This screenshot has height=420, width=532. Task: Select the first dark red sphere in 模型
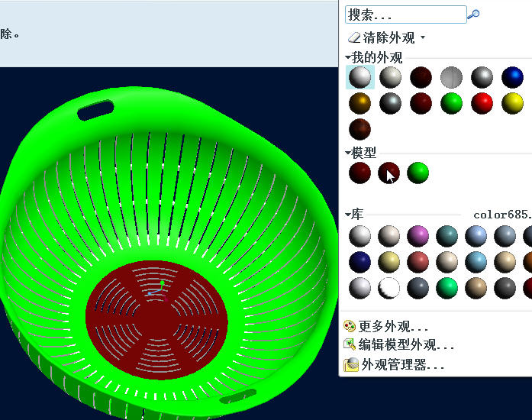coord(360,173)
